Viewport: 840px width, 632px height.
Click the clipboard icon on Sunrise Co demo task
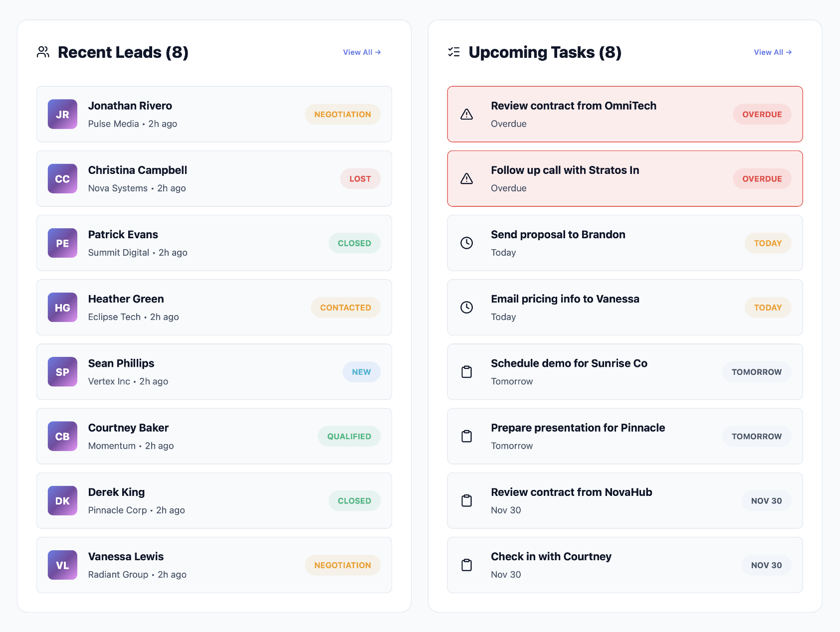point(466,371)
